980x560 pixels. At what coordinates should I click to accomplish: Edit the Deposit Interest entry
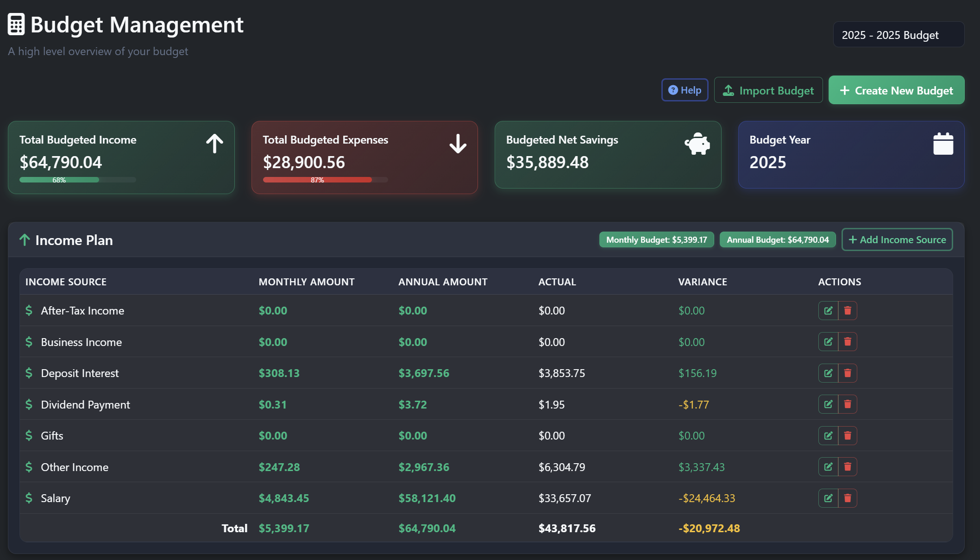[828, 373]
